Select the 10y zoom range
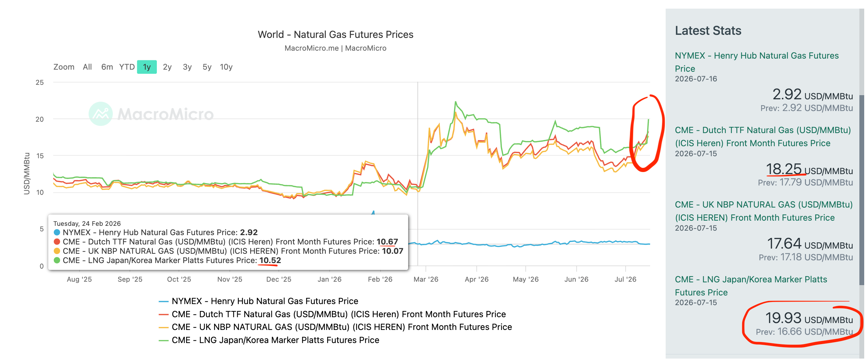868x362 pixels. click(226, 67)
